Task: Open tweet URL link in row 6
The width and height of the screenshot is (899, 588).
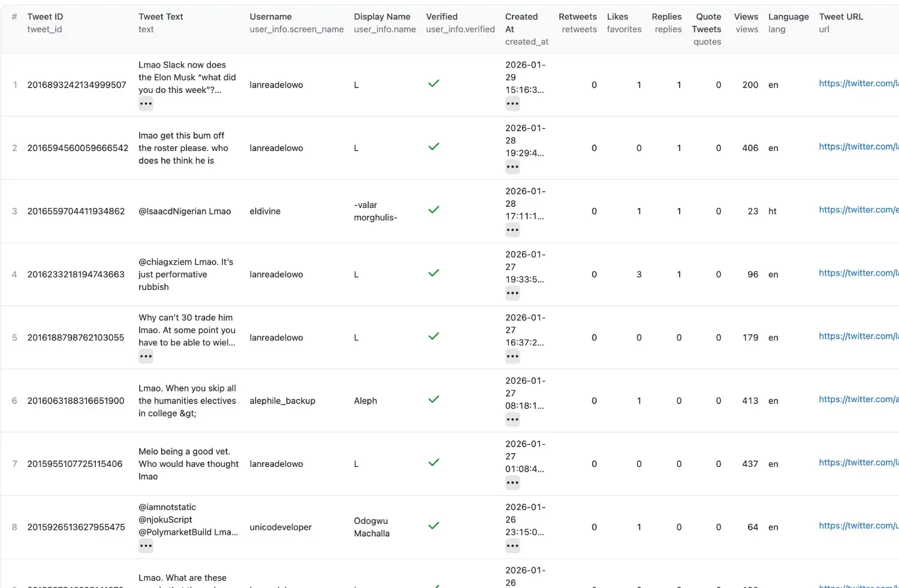Action: [x=858, y=399]
